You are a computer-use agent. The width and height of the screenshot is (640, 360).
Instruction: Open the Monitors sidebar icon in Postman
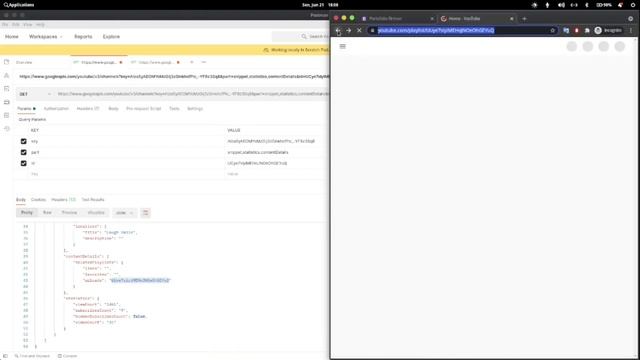pos(7,116)
